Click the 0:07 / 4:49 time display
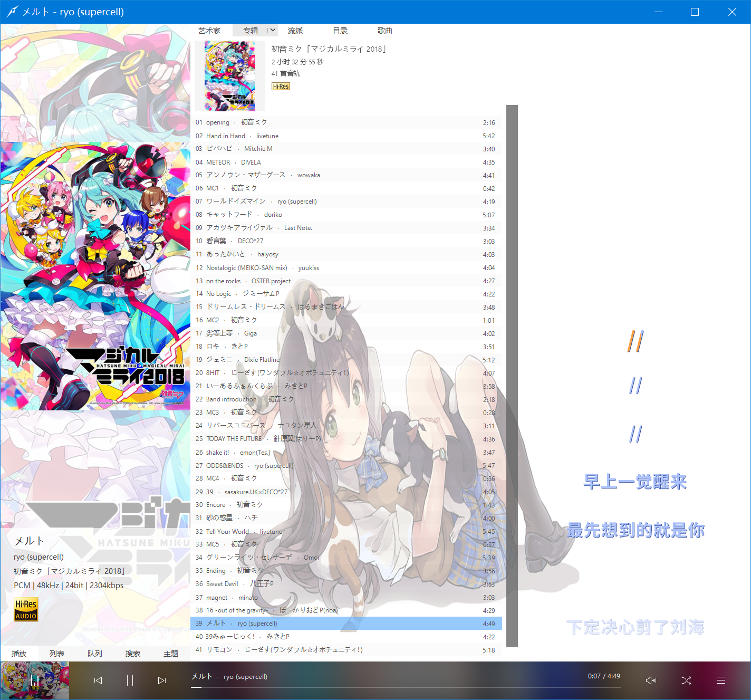Screen dimensions: 751x700 tap(604, 676)
